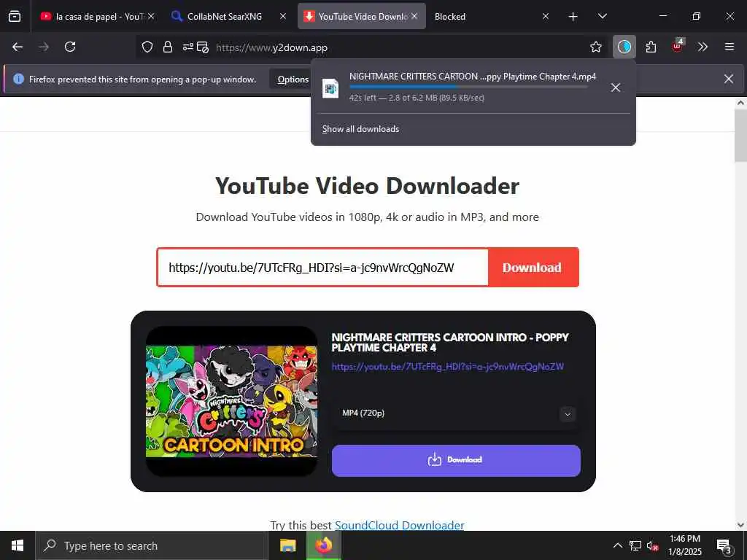This screenshot has width=747, height=560.
Task: Click the YouTube Video Downloader heading
Action: click(367, 186)
